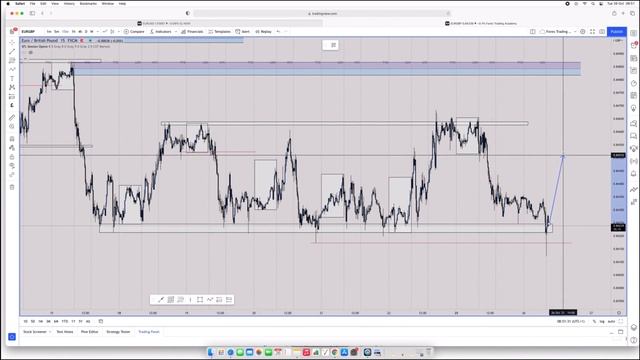Toggle magnet mode for drawings

pyautogui.click(x=12, y=139)
